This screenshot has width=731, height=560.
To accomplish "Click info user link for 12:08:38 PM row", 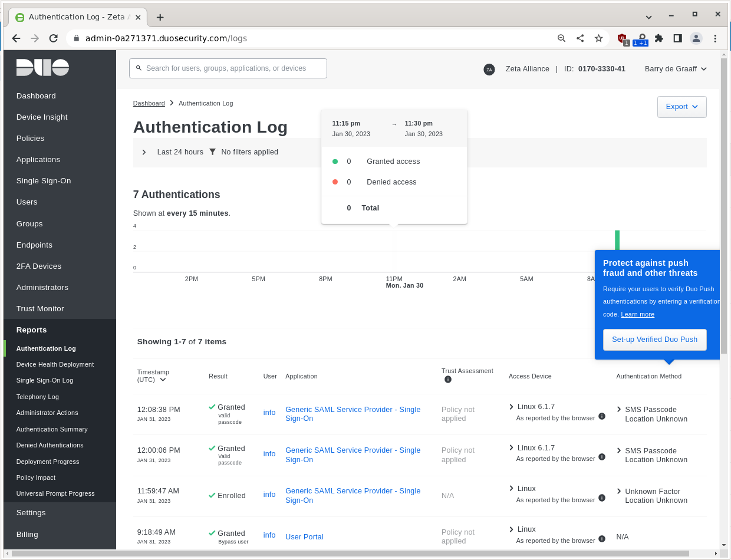I will coord(269,413).
